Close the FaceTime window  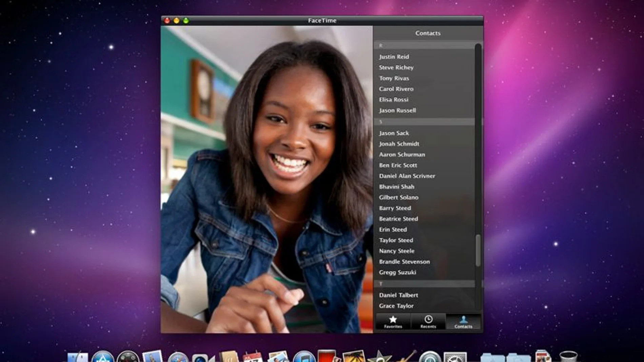167,21
